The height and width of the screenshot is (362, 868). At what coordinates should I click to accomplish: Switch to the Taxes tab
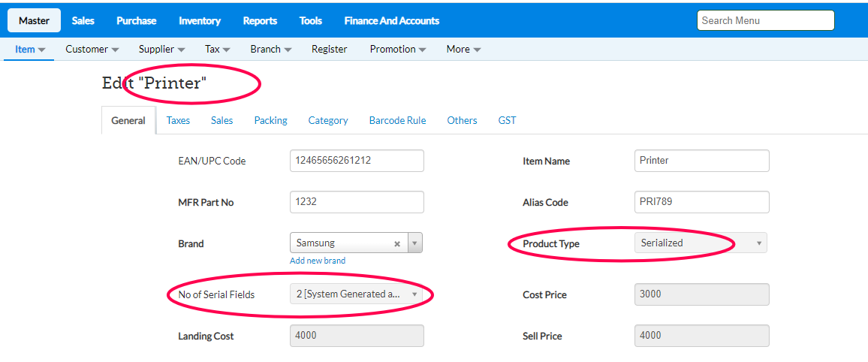coord(178,120)
